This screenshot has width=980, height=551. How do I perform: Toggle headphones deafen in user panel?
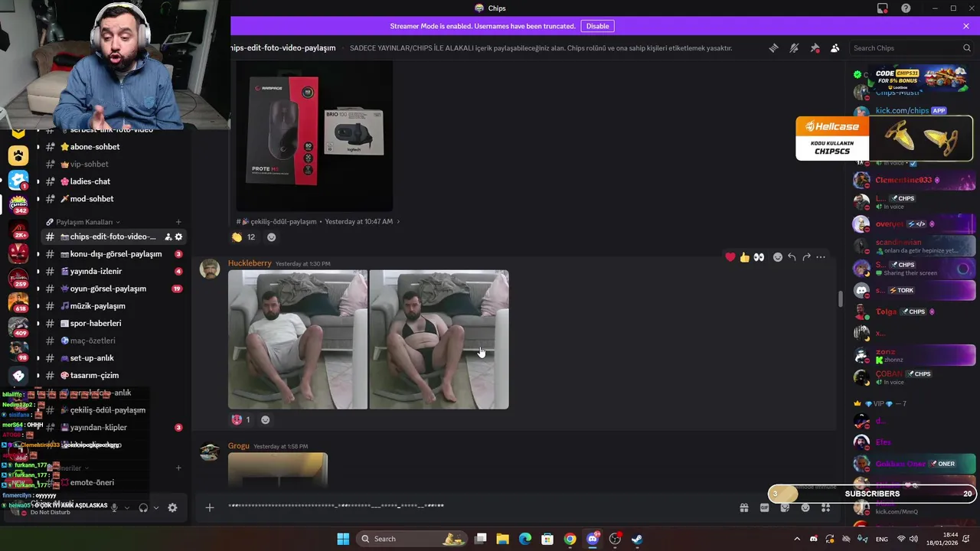tap(143, 507)
